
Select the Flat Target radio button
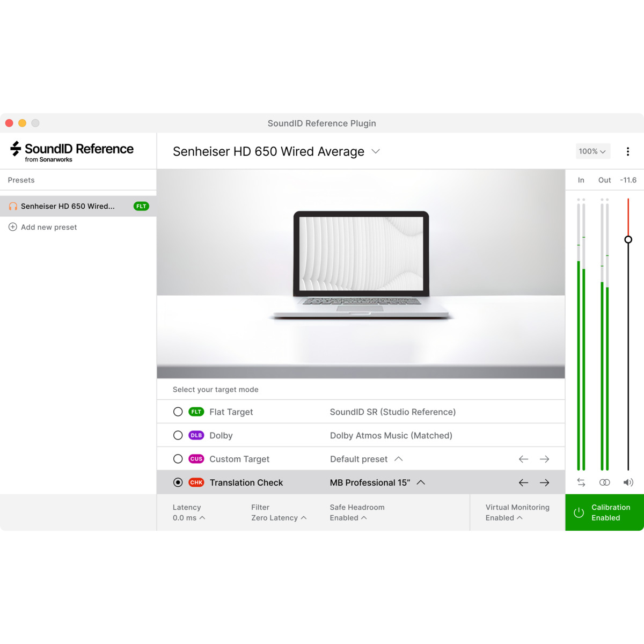pyautogui.click(x=178, y=412)
